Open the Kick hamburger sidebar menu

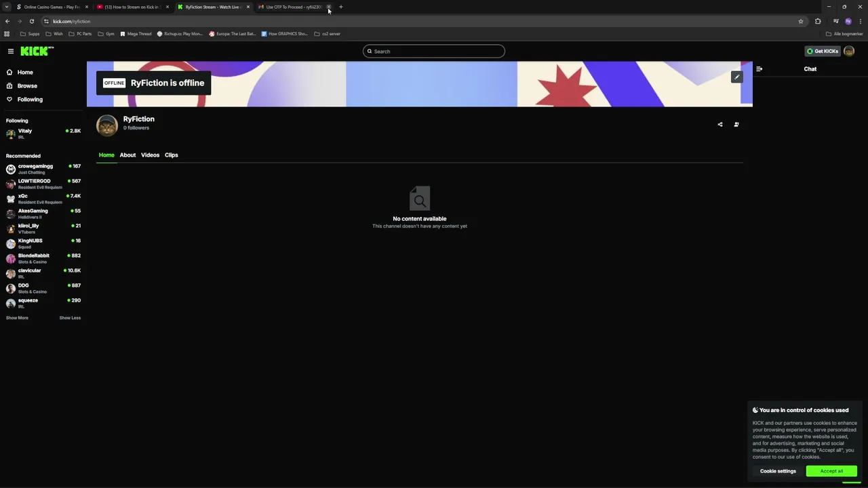click(11, 51)
